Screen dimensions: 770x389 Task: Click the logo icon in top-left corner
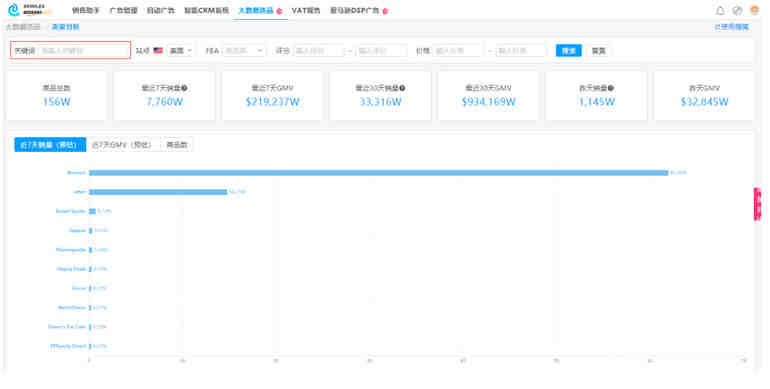pyautogui.click(x=14, y=10)
